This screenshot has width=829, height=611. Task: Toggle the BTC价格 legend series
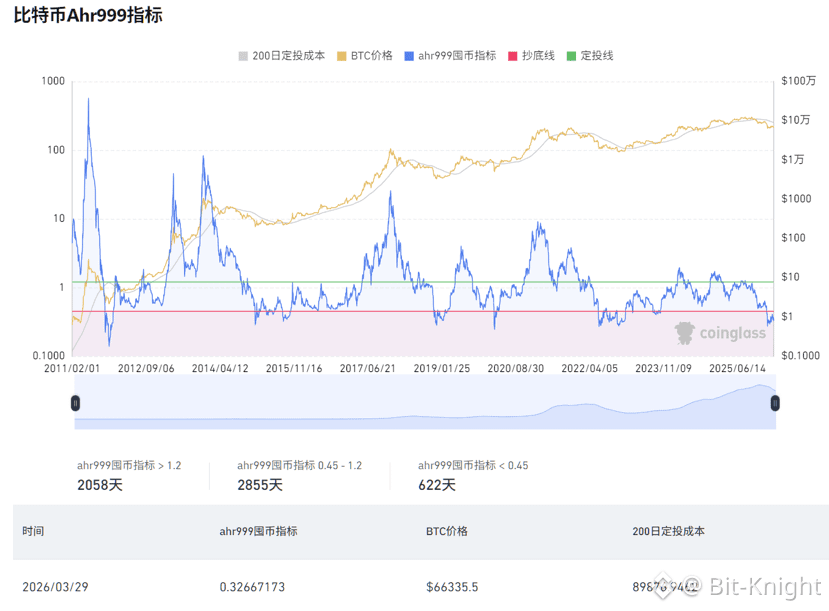point(365,55)
